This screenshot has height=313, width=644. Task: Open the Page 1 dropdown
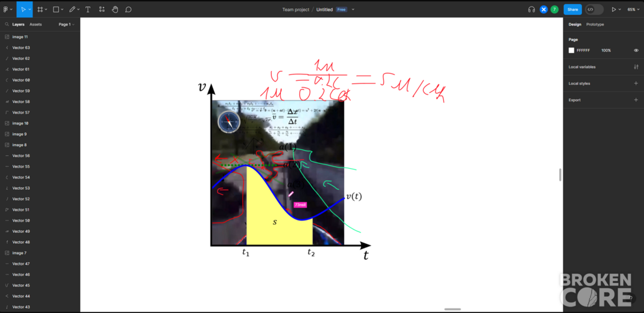coord(66,24)
